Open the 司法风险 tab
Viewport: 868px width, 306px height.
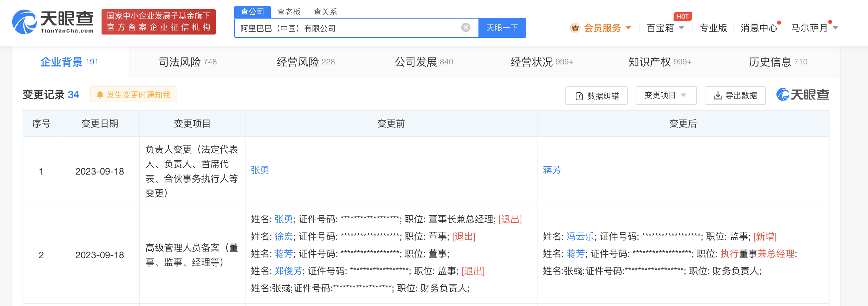click(x=188, y=62)
